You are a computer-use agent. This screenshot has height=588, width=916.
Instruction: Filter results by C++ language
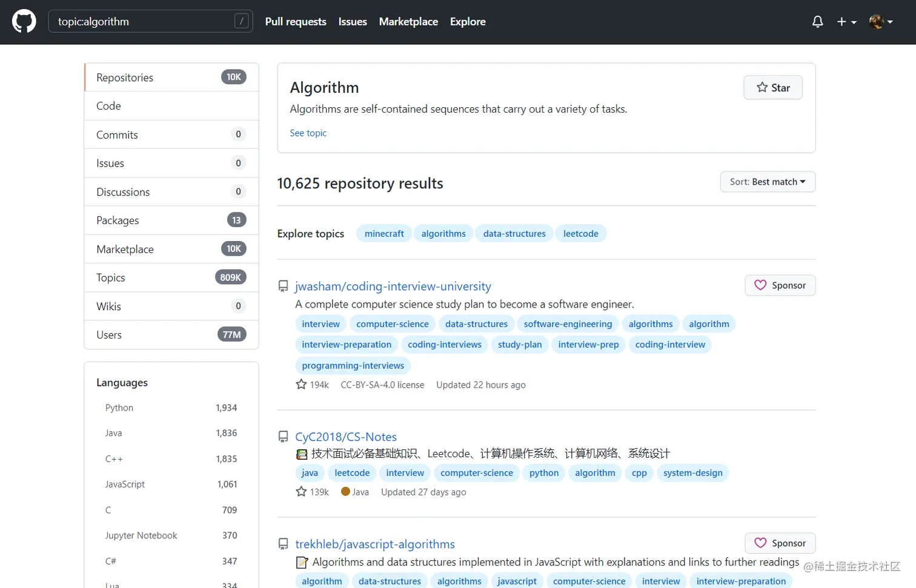(x=171, y=458)
